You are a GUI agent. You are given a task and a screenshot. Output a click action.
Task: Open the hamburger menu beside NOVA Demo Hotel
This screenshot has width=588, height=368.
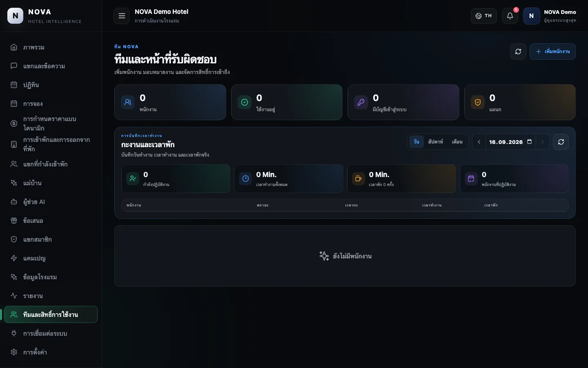[122, 16]
